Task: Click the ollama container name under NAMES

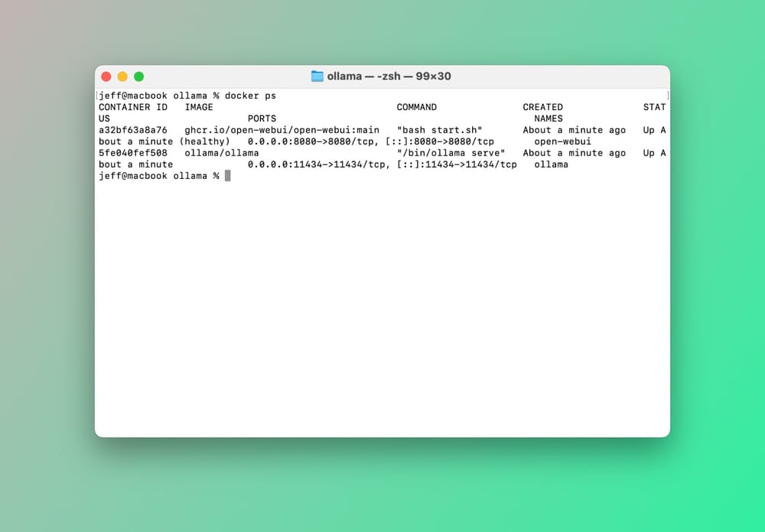Action: (551, 164)
